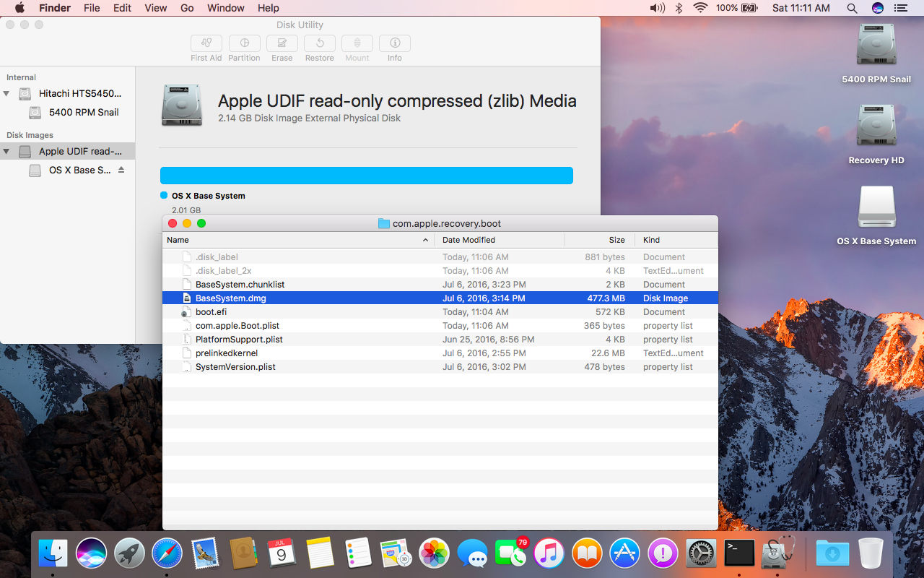This screenshot has height=578, width=924.
Task: Select the .disk_label file
Action: (x=440, y=257)
